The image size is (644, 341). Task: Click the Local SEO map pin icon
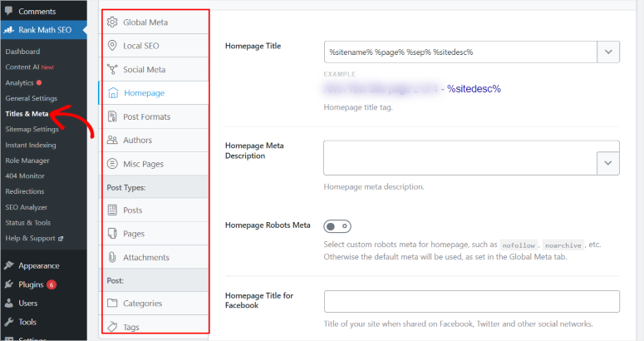click(x=112, y=46)
